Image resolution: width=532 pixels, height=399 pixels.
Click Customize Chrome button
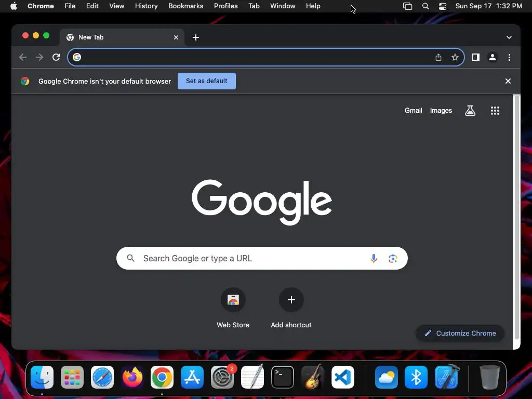460,333
